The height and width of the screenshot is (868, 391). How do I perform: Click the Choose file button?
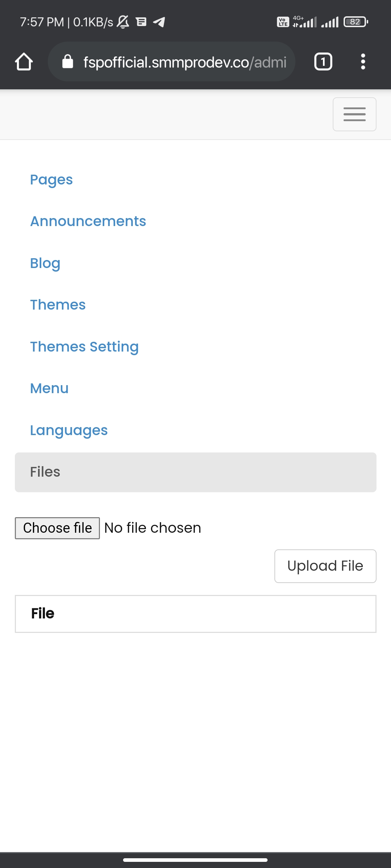coord(57,528)
